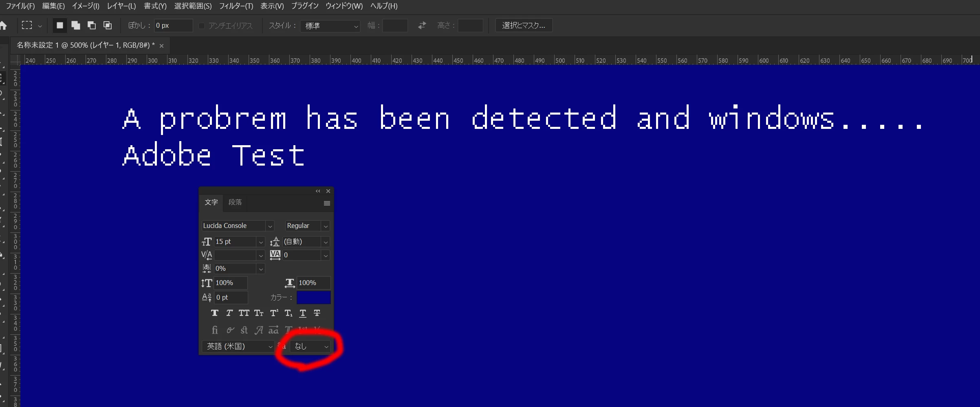
Task: Click the VA tracking icon
Action: (275, 255)
